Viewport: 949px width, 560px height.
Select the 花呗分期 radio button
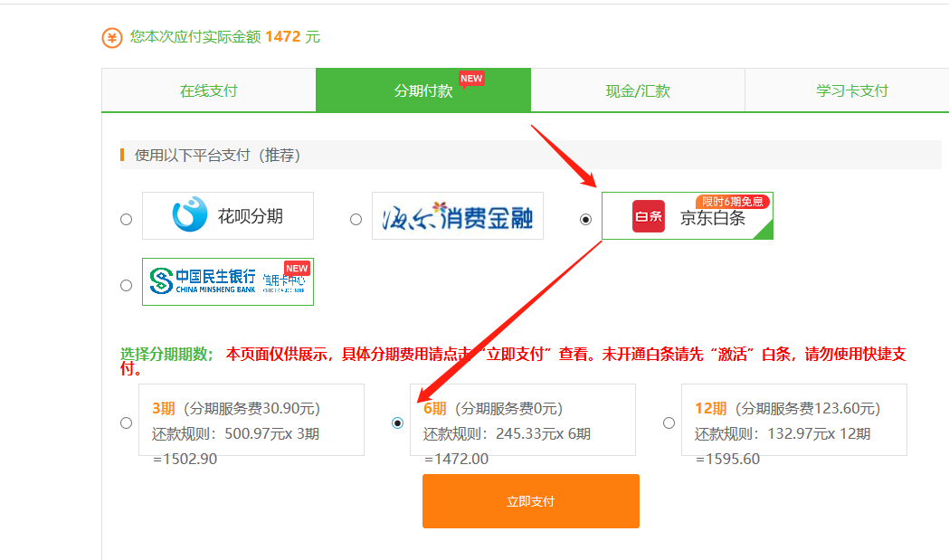(126, 219)
